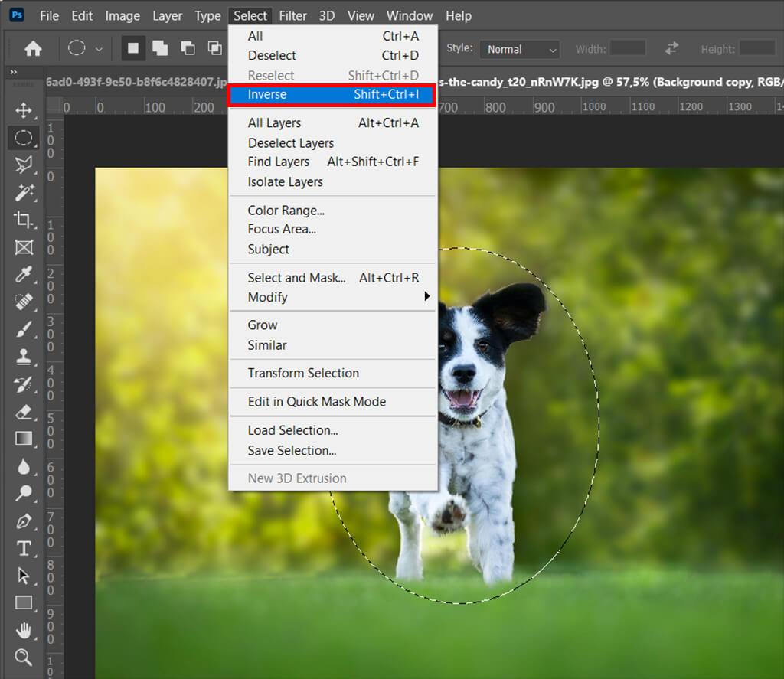Close the open Select menu
Screen dimensions: 784x679
coord(250,16)
